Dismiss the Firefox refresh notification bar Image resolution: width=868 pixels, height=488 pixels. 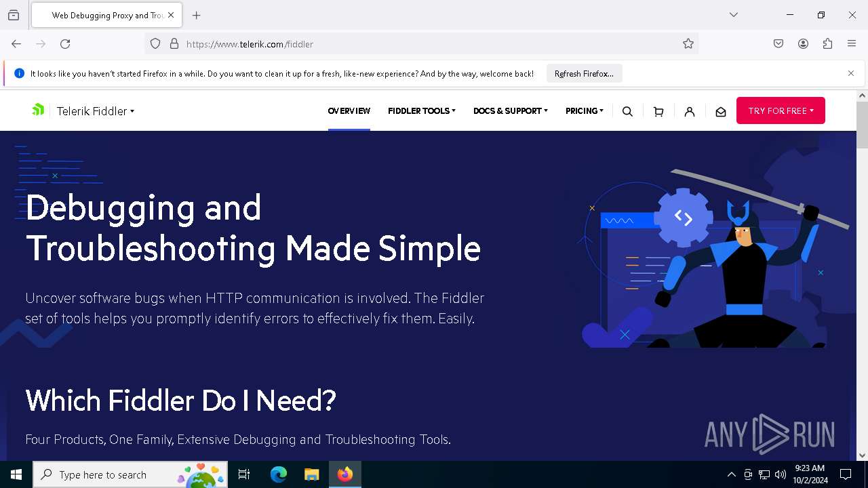[851, 73]
